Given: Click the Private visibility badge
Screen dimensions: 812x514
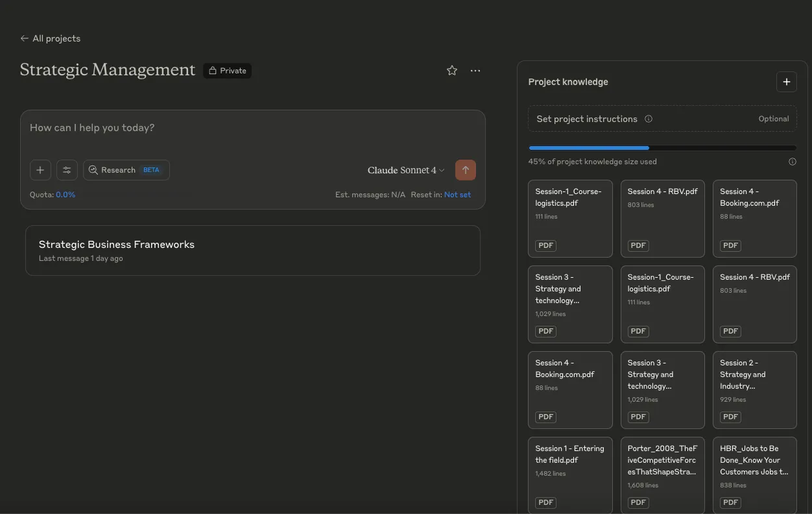Looking at the screenshot, I should 228,71.
